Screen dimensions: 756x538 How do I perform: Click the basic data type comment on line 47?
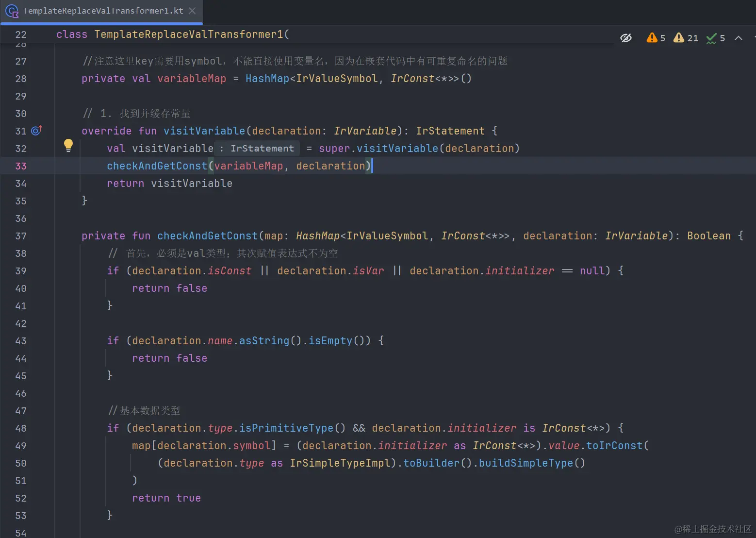click(x=144, y=411)
